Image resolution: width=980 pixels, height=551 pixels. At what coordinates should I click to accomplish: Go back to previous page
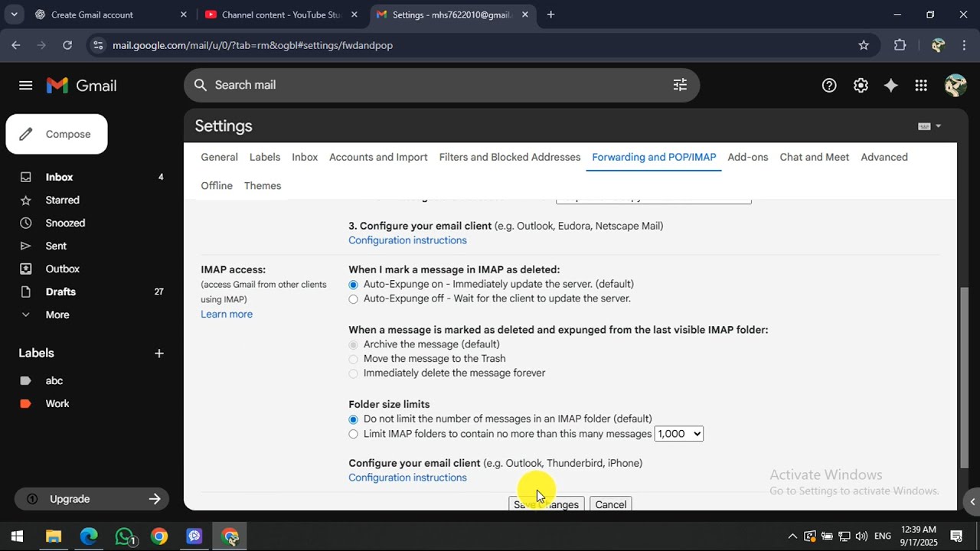(16, 45)
